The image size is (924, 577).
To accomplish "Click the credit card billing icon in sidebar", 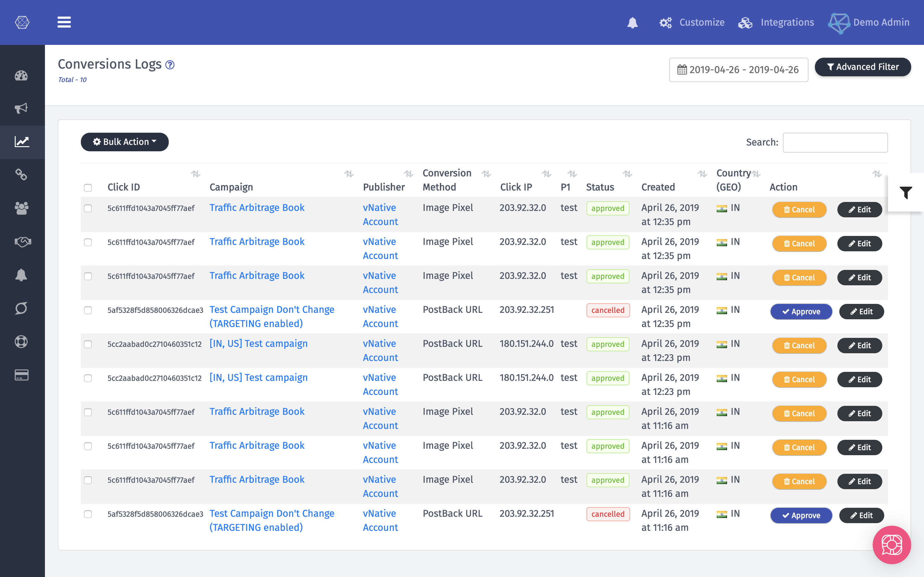I will [22, 375].
